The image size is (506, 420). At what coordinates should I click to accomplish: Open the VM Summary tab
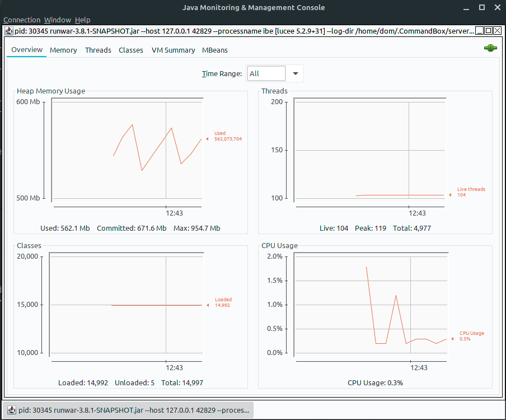coord(174,50)
